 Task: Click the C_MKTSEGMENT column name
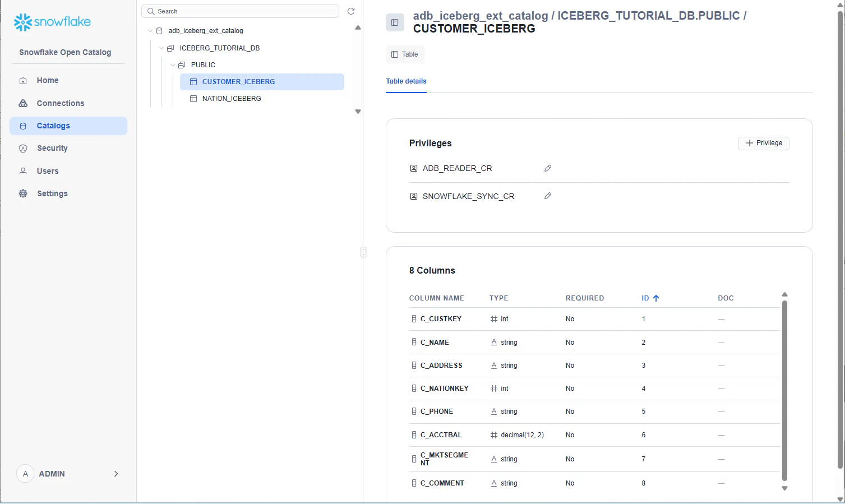444,459
